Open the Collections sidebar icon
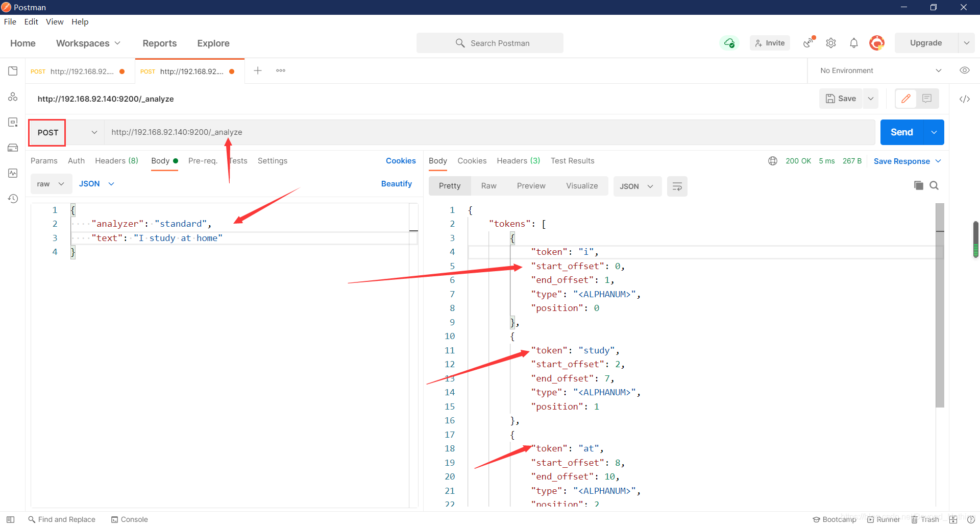The width and height of the screenshot is (980, 526). coord(13,71)
